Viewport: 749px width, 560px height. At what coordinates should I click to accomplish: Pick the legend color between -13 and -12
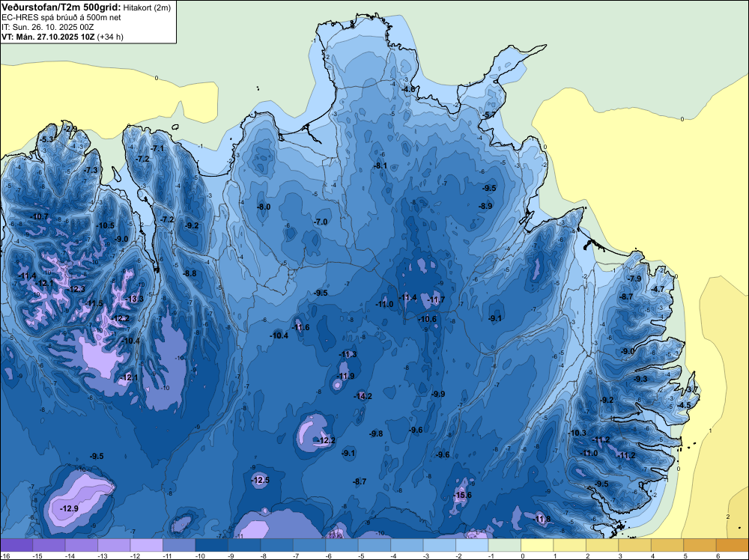(114, 545)
